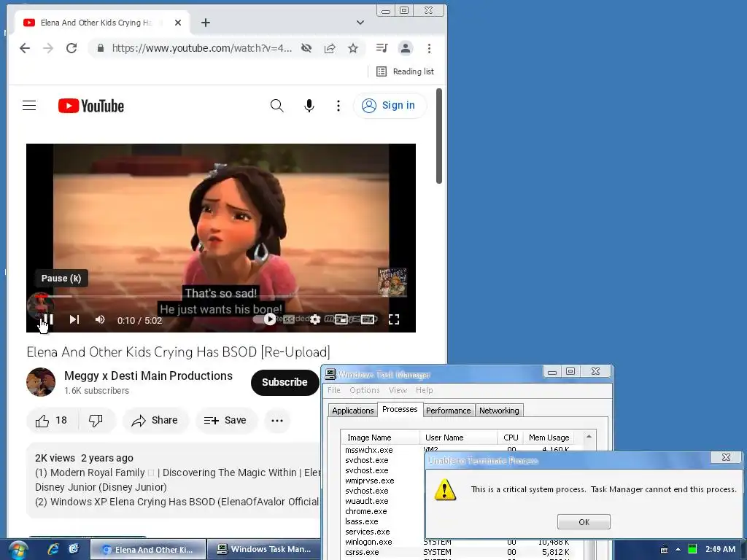Open the Windows Start button
The width and height of the screenshot is (747, 560).
coord(18,550)
